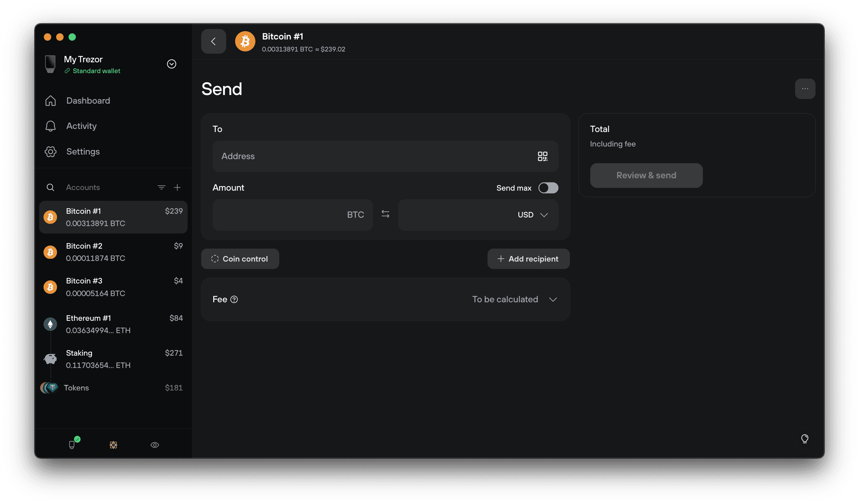The height and width of the screenshot is (504, 859).
Task: Click the swap BTC/USD arrows icon
Action: [x=385, y=214]
